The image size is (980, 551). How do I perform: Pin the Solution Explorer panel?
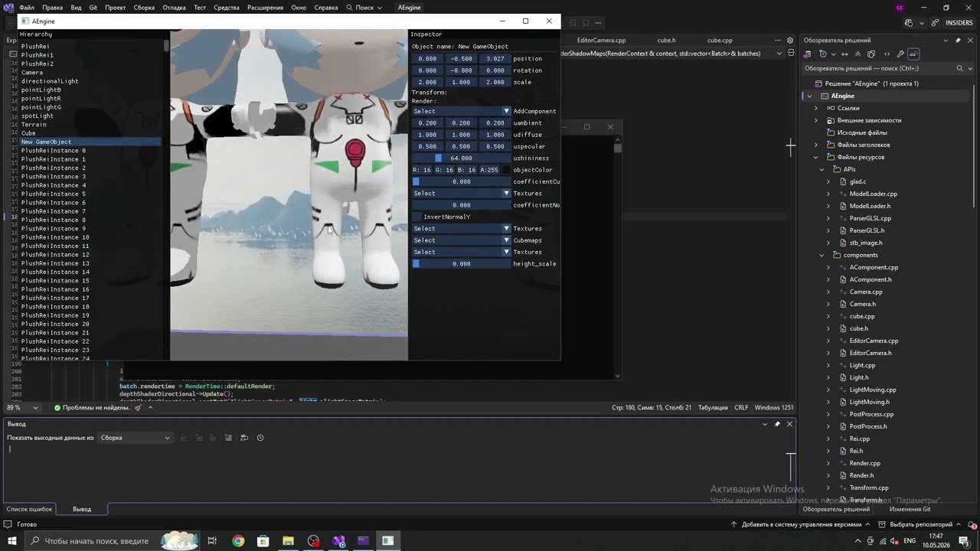958,41
